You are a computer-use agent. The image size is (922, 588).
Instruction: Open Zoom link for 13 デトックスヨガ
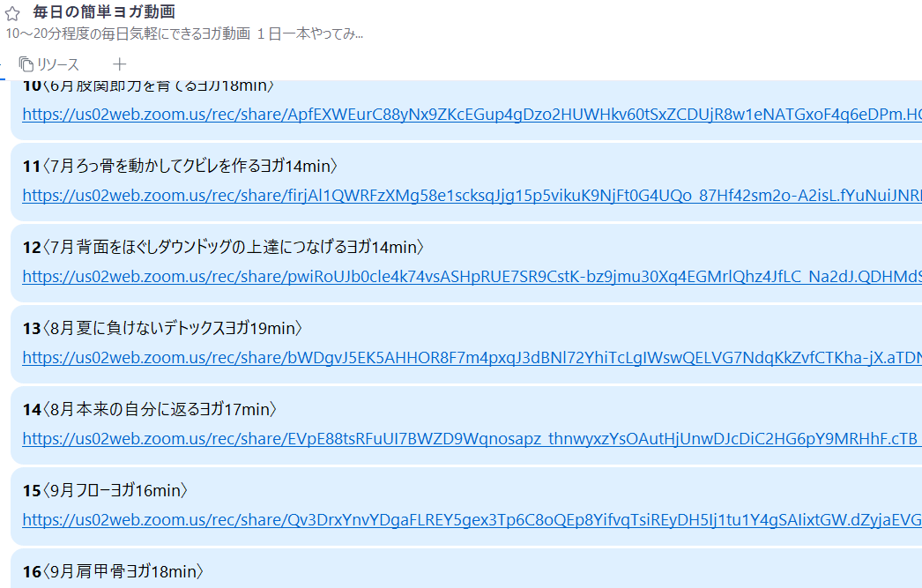click(x=472, y=358)
